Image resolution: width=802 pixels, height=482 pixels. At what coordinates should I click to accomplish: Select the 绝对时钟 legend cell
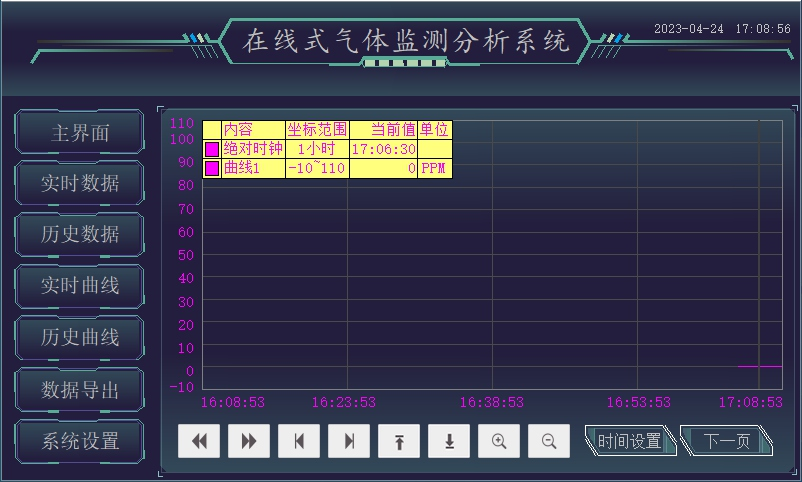253,149
